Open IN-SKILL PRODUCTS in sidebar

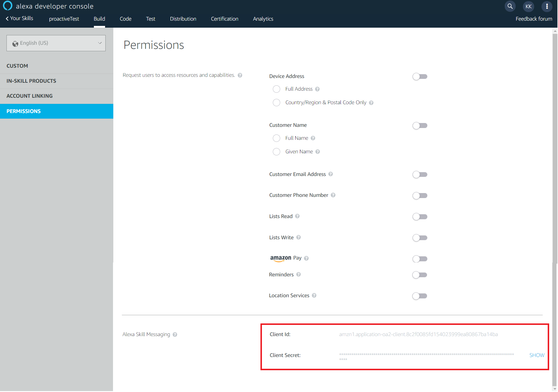click(57, 81)
